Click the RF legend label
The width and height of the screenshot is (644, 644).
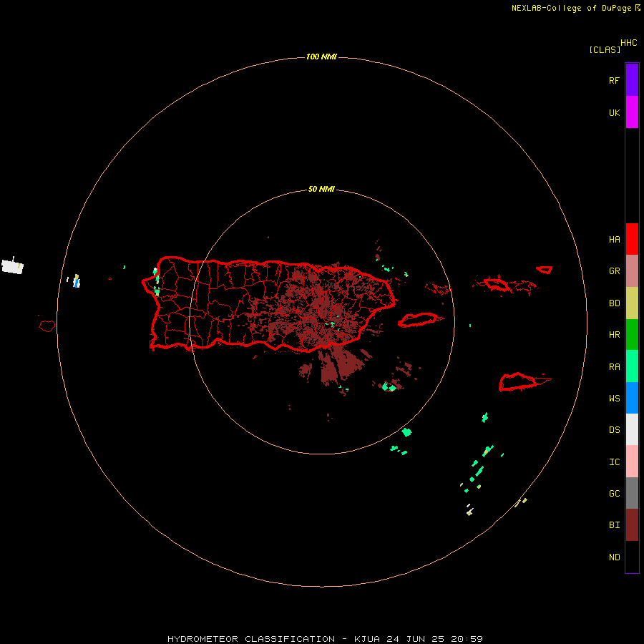pyautogui.click(x=614, y=80)
